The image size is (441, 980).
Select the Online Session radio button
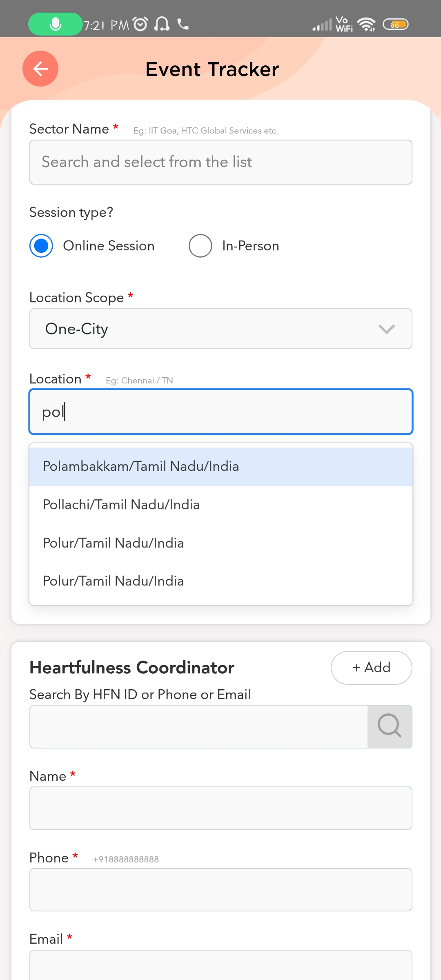coord(41,246)
